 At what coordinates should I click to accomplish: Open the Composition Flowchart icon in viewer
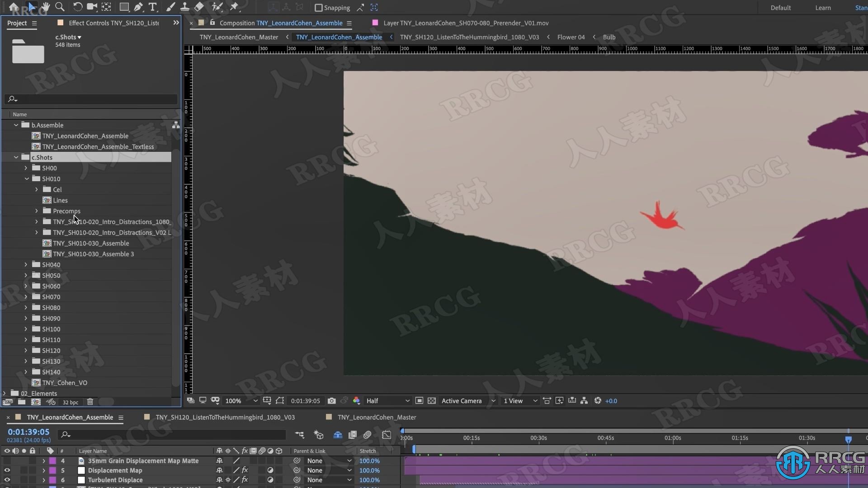pyautogui.click(x=584, y=401)
